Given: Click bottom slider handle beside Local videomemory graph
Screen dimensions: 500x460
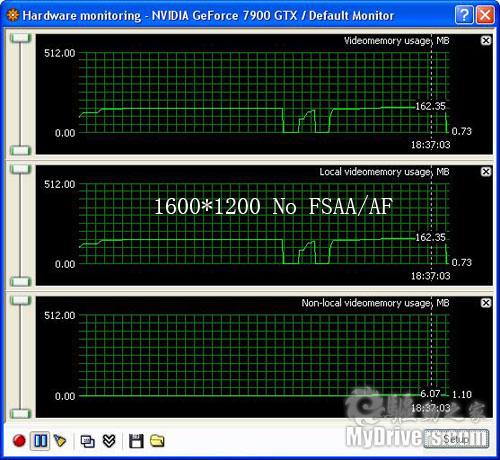Looking at the screenshot, I should click(20, 282).
